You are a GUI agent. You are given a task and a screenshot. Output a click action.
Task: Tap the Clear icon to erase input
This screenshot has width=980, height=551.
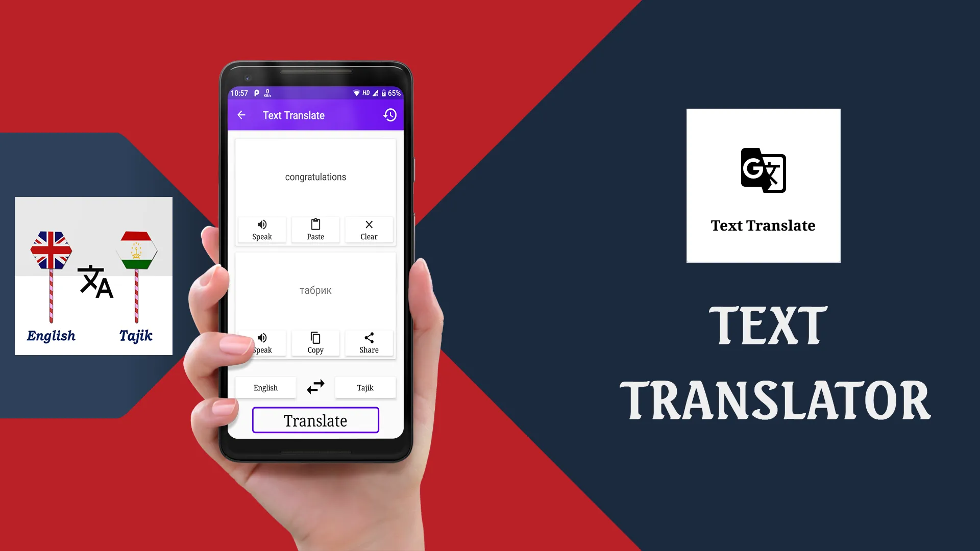369,229
